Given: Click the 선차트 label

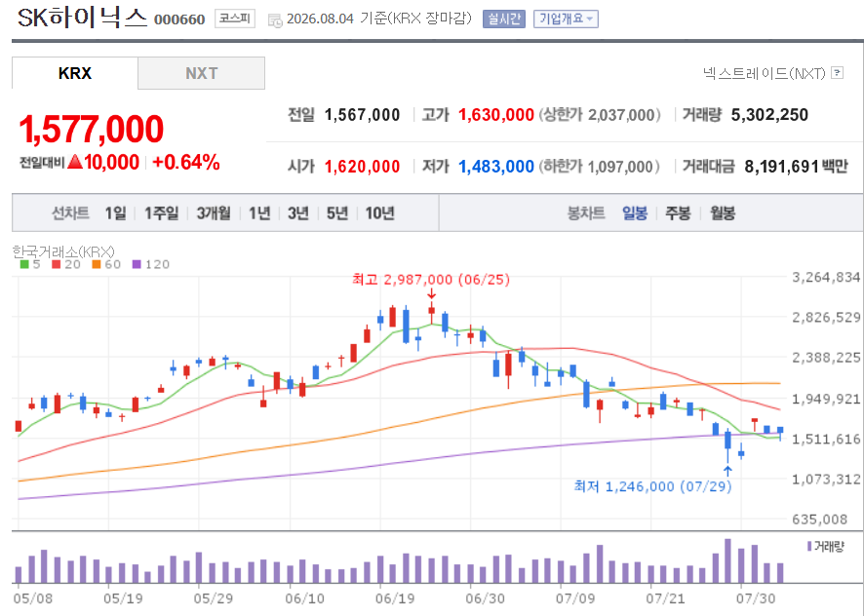Looking at the screenshot, I should click(x=70, y=212).
